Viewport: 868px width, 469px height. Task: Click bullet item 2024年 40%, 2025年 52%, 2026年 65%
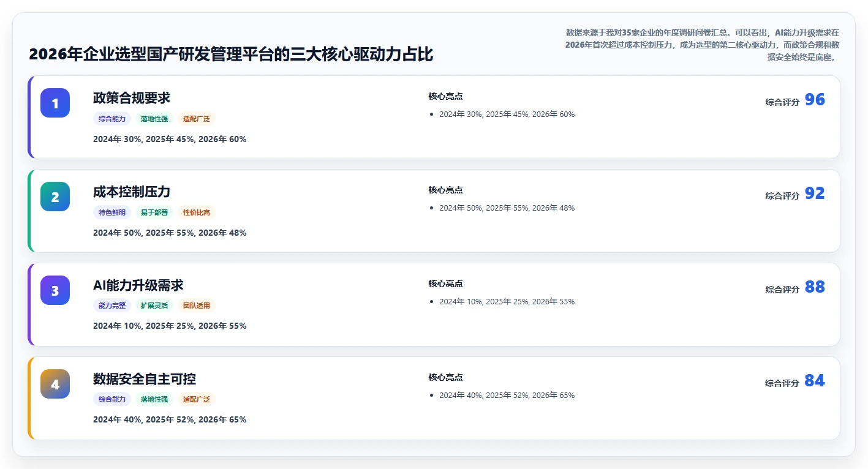tap(507, 395)
